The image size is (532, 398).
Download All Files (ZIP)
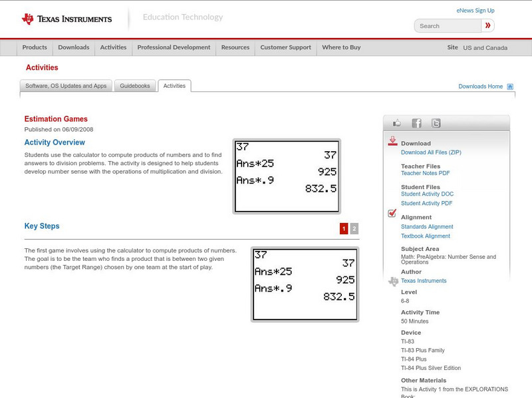(x=431, y=152)
